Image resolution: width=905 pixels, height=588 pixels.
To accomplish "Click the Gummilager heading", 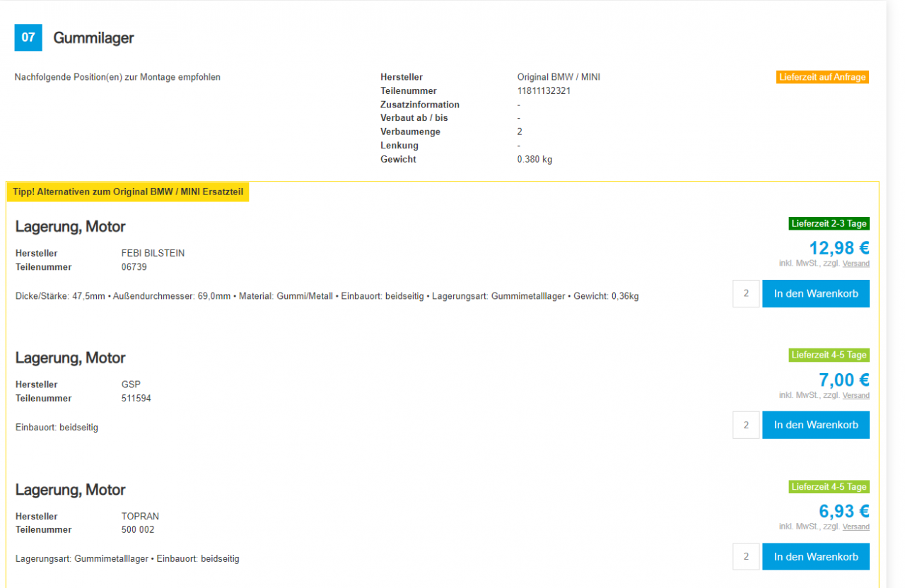I will [93, 38].
